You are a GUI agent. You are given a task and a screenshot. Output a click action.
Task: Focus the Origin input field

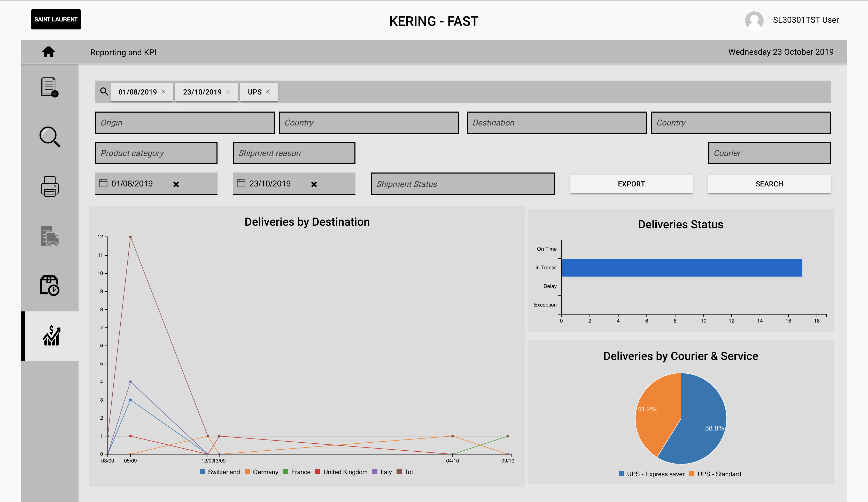[x=185, y=123]
